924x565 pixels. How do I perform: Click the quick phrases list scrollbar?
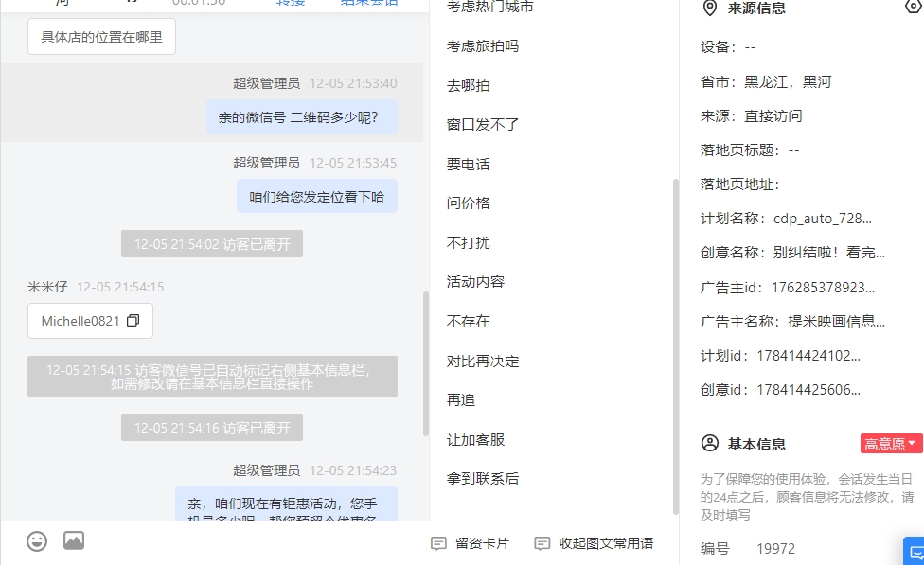[675, 346]
